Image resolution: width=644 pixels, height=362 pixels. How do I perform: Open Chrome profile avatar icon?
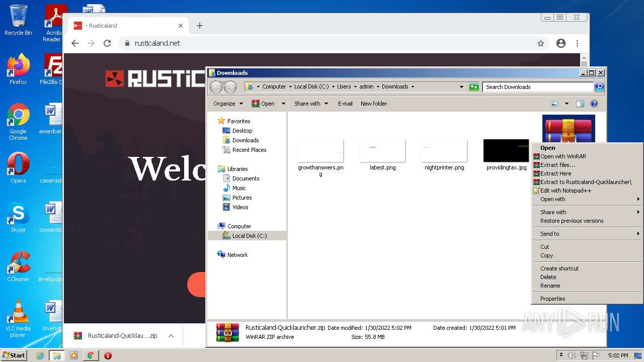click(x=561, y=43)
